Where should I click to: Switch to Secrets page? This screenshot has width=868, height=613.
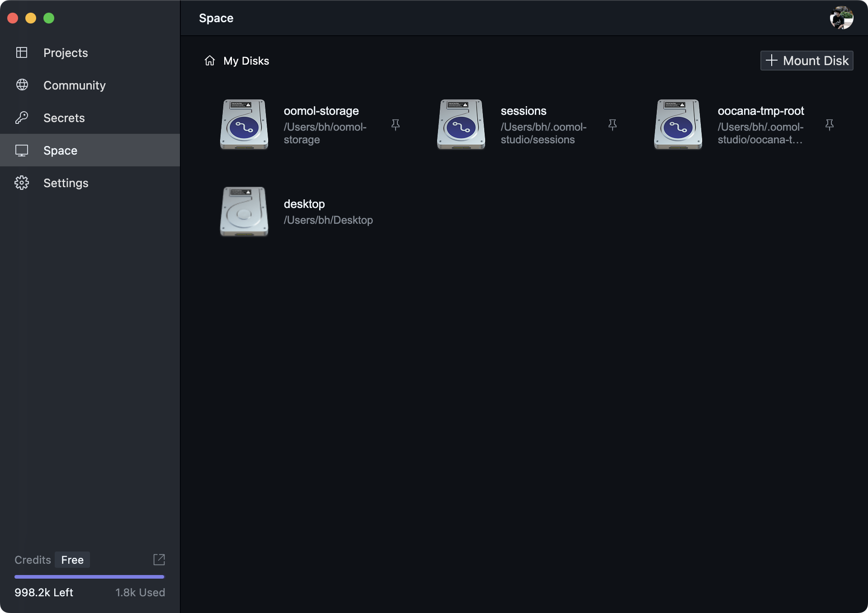[64, 118]
